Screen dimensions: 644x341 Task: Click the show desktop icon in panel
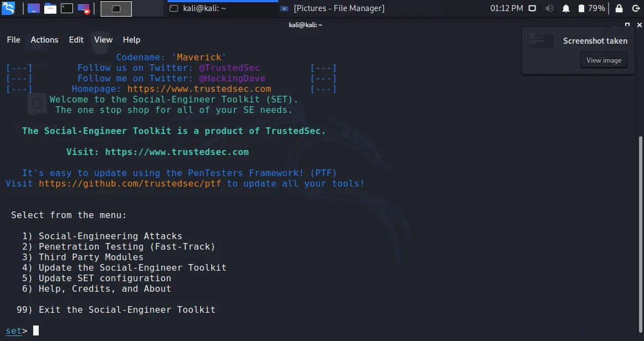(x=34, y=8)
